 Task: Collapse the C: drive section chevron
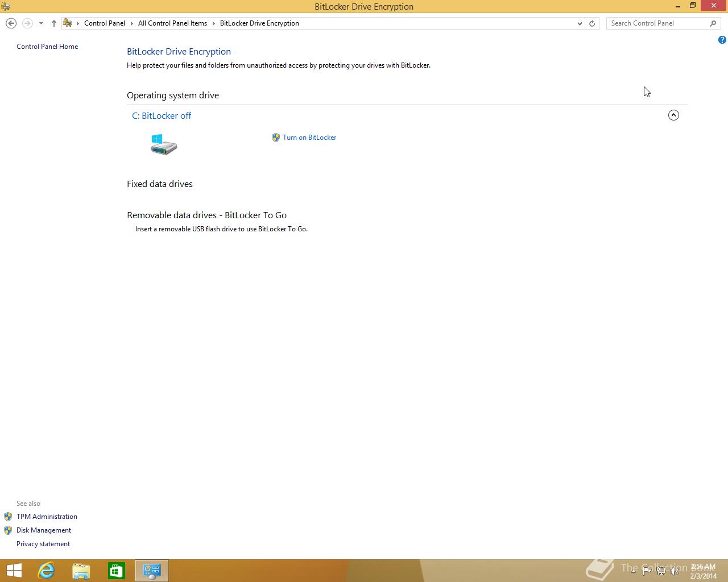point(673,115)
